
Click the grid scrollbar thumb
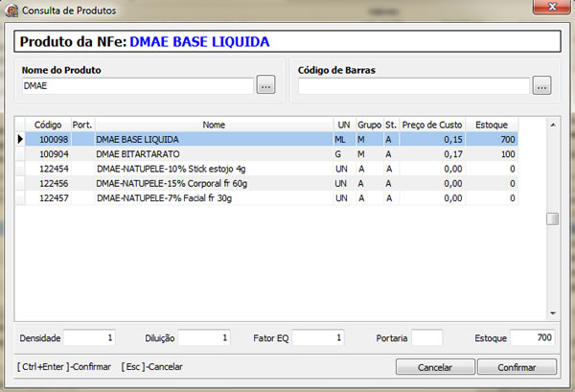click(553, 219)
